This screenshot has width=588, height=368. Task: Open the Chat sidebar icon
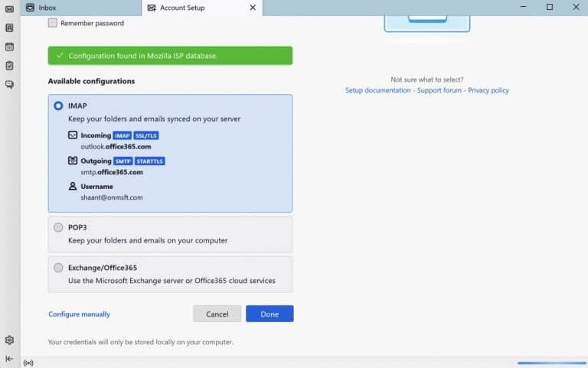[9, 85]
